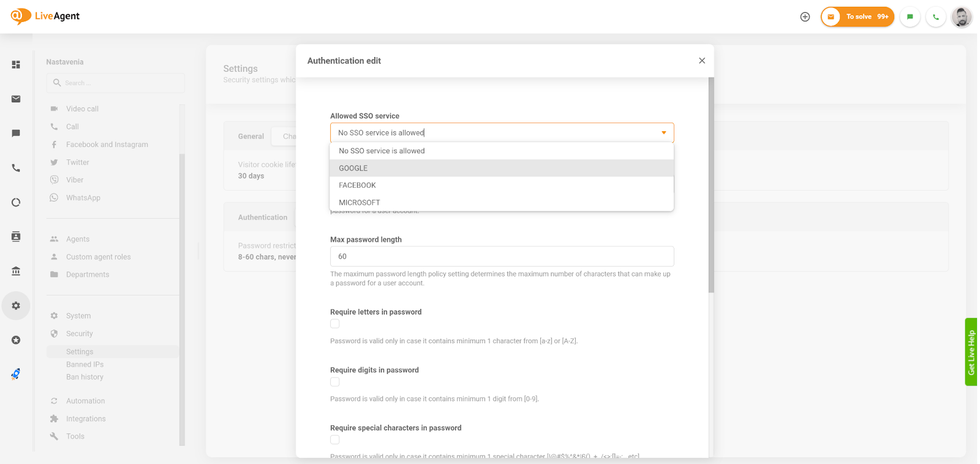This screenshot has height=464, width=980.
Task: Select GOOGLE from the SSO dropdown
Action: tap(502, 168)
